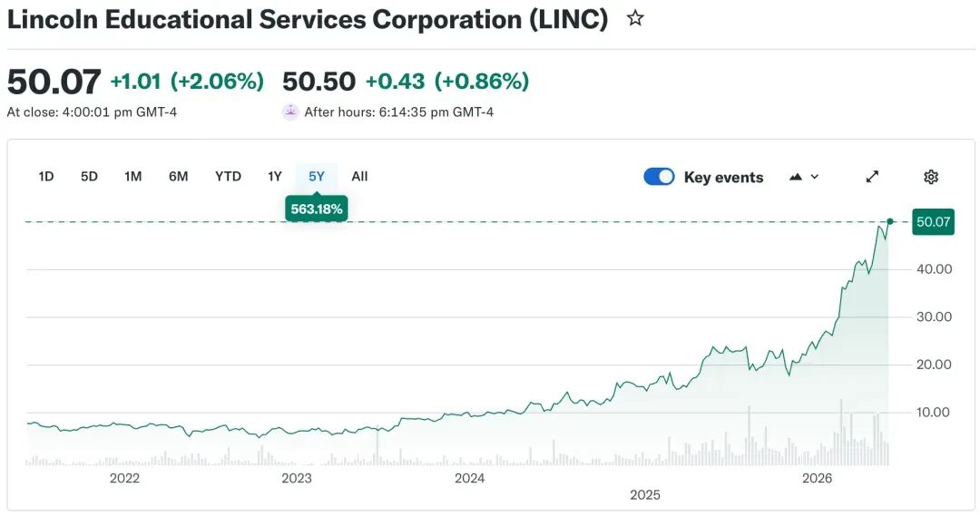Click the latest price point dot

click(x=890, y=221)
